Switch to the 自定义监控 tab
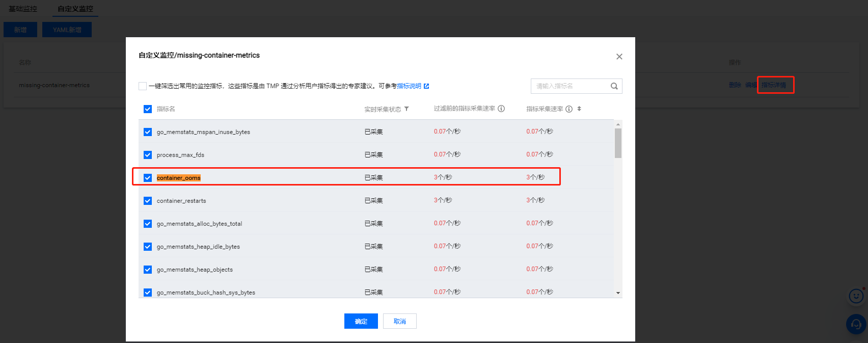The width and height of the screenshot is (868, 343). coord(75,9)
